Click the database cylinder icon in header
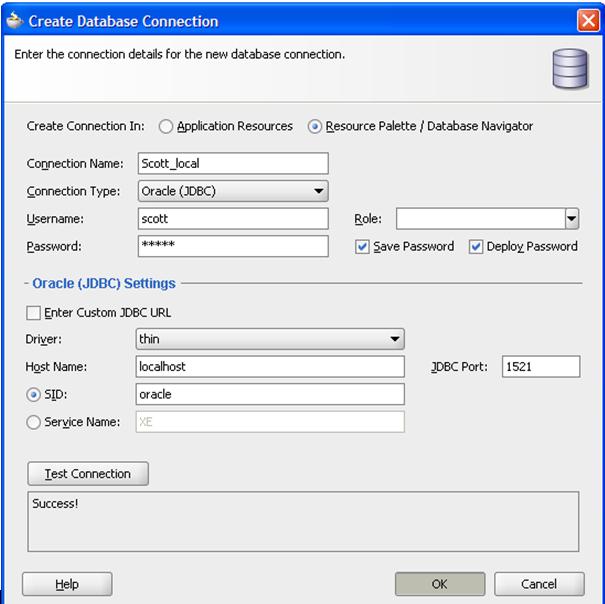Screen dimensions: 605x604 (x=568, y=68)
